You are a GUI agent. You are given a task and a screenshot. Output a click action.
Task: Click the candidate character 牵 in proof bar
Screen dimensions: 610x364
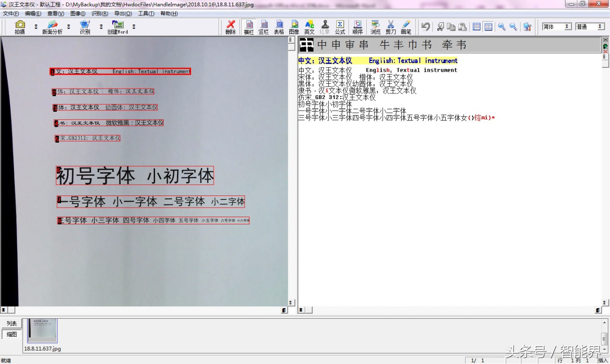pyautogui.click(x=448, y=45)
